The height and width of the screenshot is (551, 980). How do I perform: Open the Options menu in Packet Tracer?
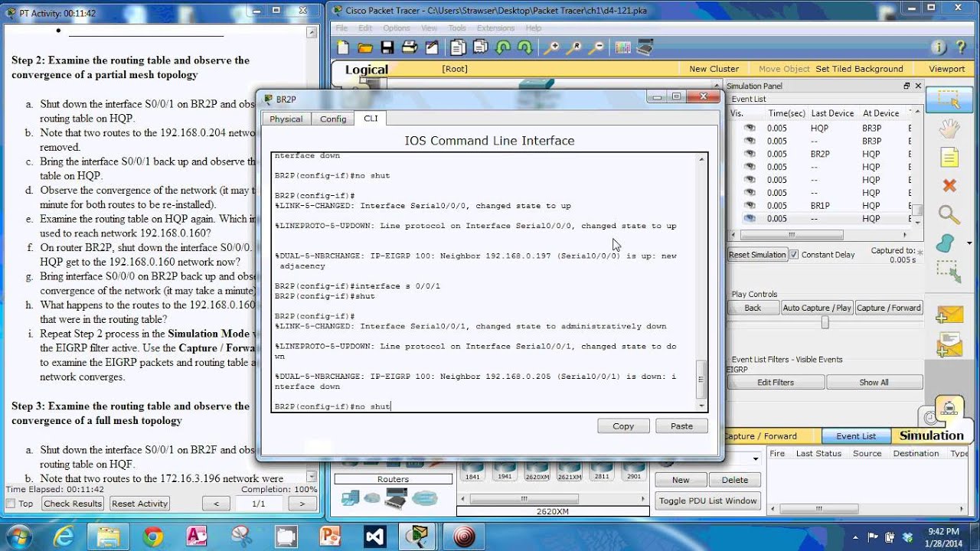click(x=396, y=28)
